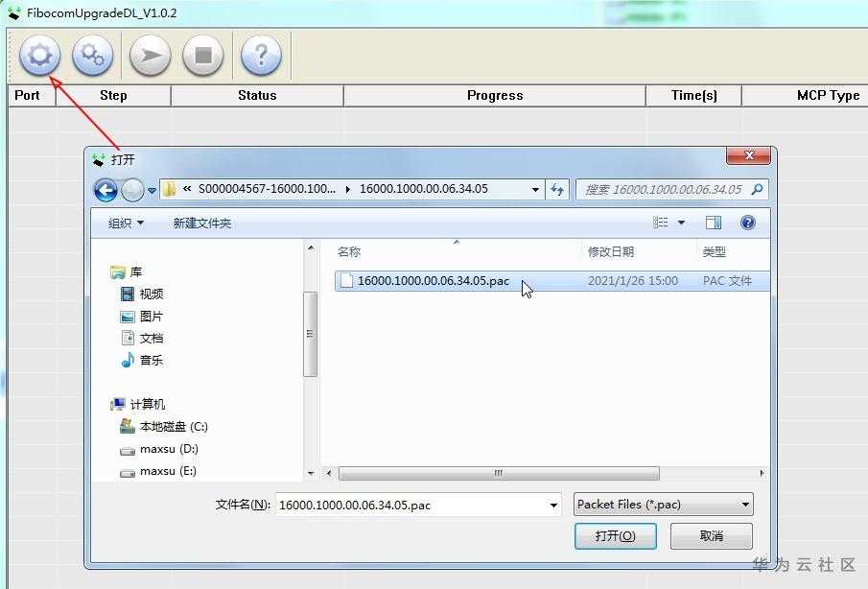This screenshot has width=868, height=589.
Task: Click the Stop square toolbar icon
Action: click(x=203, y=55)
